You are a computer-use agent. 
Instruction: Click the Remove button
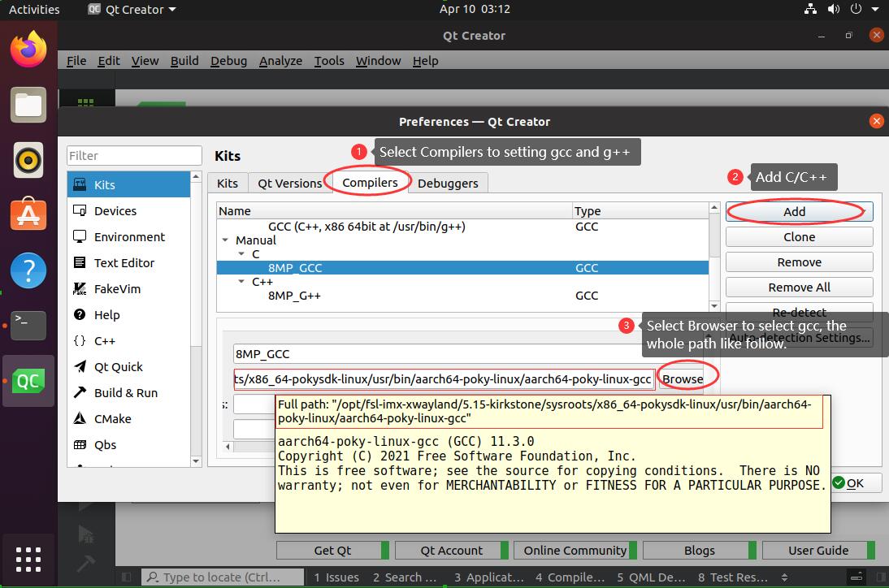click(x=800, y=262)
